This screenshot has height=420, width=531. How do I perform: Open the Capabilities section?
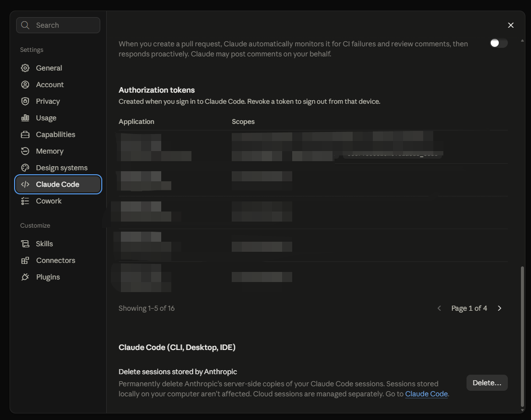58,134
